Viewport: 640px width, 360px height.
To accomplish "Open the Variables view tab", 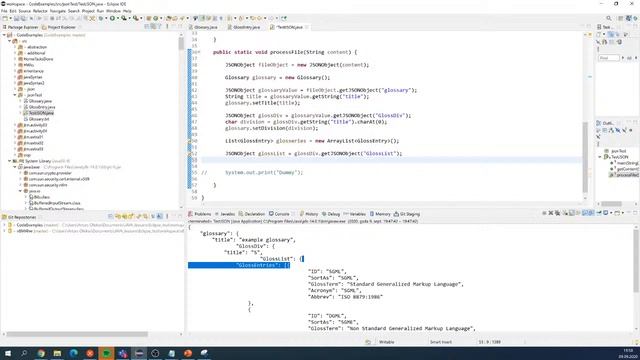I will [355, 214].
